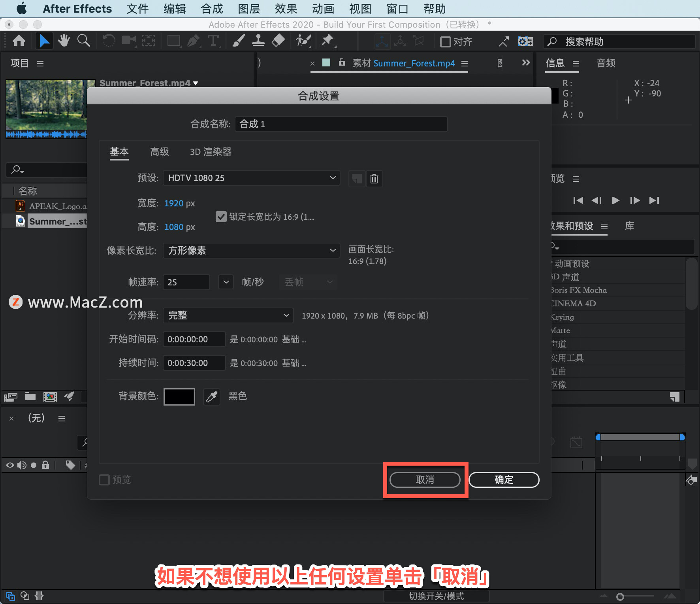Image resolution: width=700 pixels, height=604 pixels.
Task: Click the timeline work area bar
Action: tap(640, 437)
